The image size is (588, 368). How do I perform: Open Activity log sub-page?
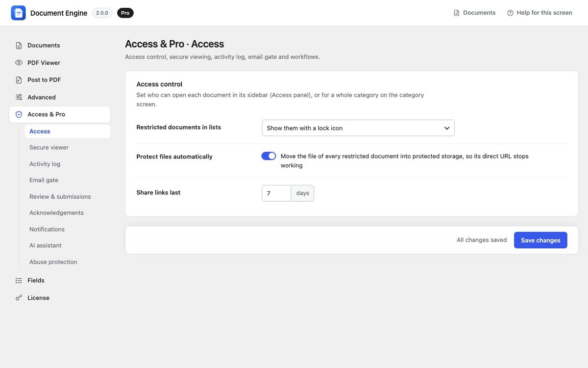click(x=68, y=164)
